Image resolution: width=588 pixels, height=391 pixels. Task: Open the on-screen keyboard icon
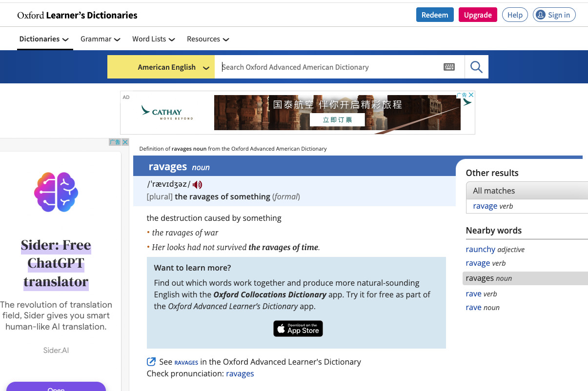coord(449,67)
